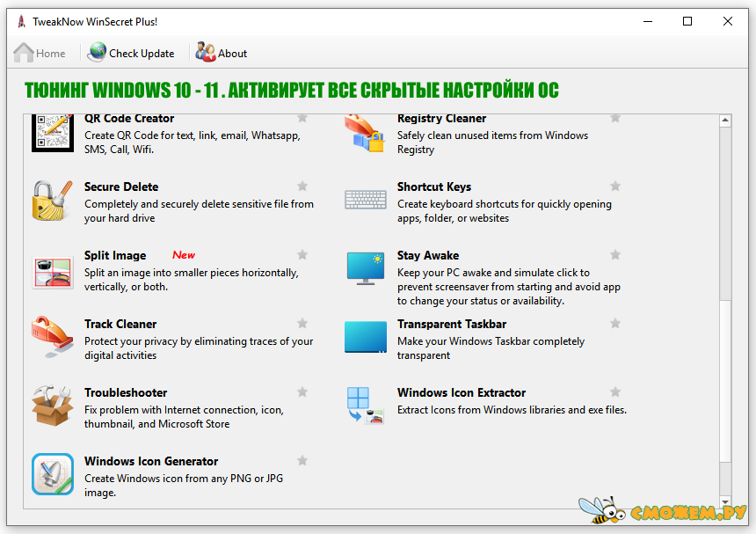Screen dimensions: 756x534
Task: Favorite QR Code Creator with its star
Action: tap(302, 118)
